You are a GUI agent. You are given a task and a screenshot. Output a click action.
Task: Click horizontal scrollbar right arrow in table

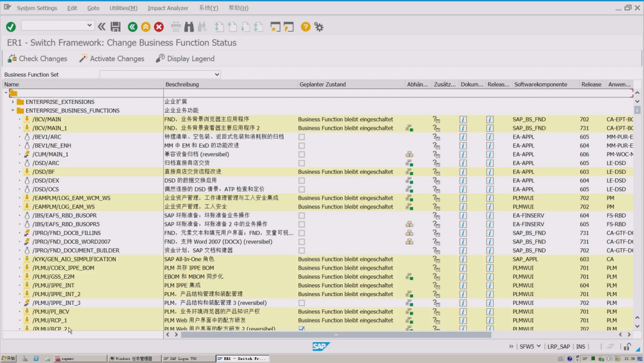coord(629,334)
